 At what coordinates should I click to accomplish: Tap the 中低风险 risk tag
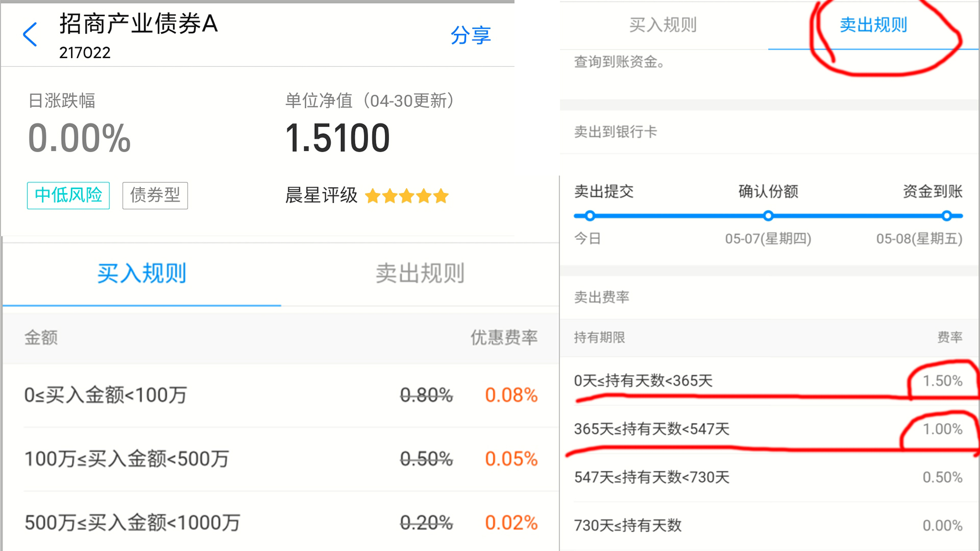[68, 195]
